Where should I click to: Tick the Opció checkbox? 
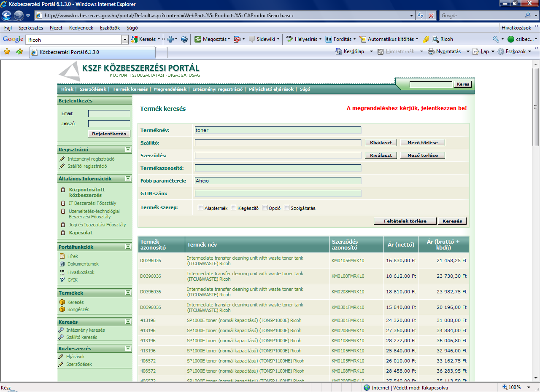(265, 208)
